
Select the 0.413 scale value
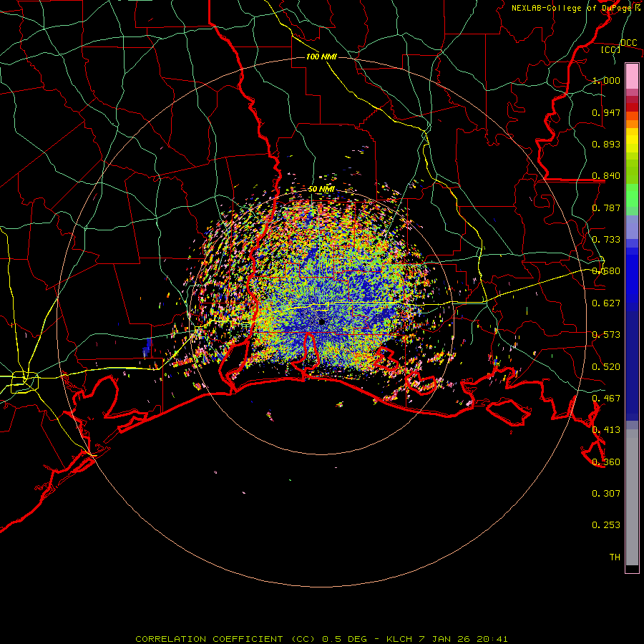(606, 430)
